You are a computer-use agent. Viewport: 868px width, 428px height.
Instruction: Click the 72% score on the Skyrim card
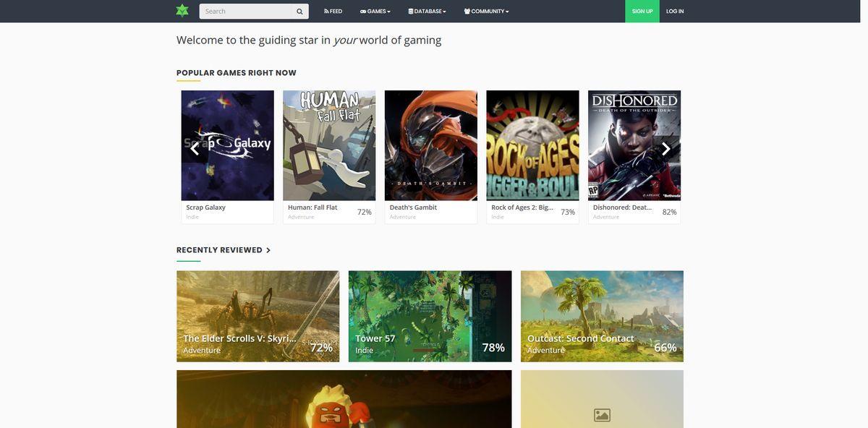click(321, 348)
